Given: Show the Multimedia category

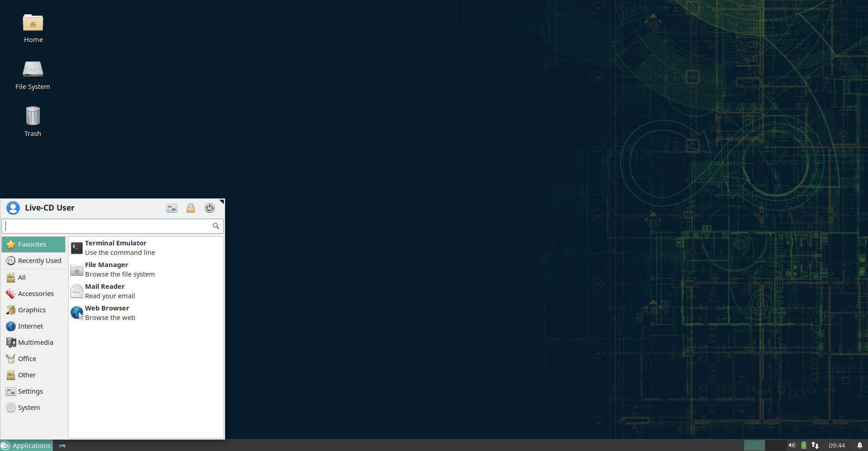Looking at the screenshot, I should pos(34,343).
